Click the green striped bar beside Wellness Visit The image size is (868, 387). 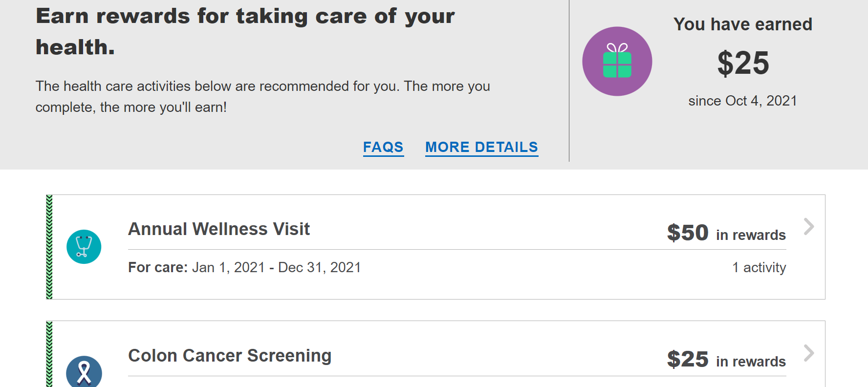click(49, 247)
